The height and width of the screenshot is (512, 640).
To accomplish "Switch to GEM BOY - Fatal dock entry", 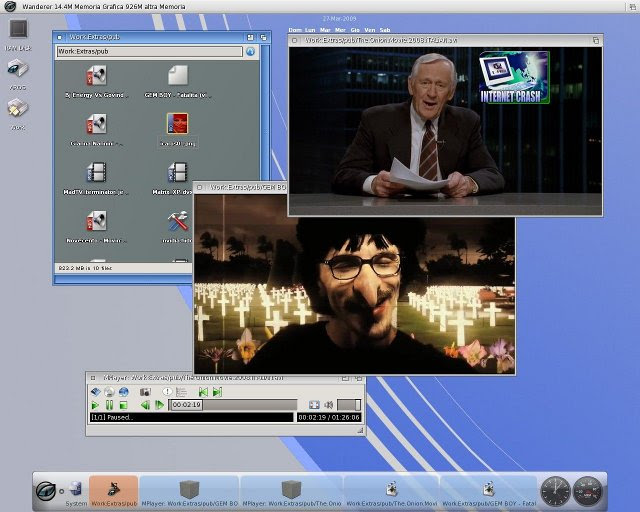I will (489, 492).
